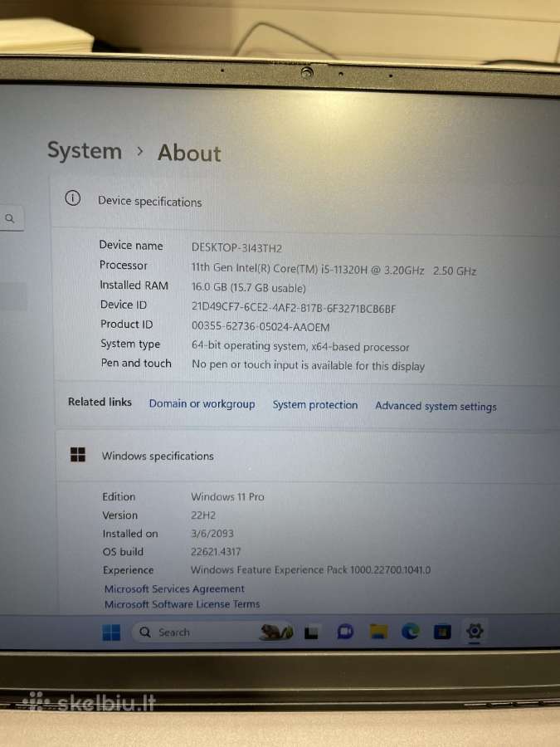The width and height of the screenshot is (560, 747).
Task: Select the processor value i5-11320H text
Action: click(334, 269)
